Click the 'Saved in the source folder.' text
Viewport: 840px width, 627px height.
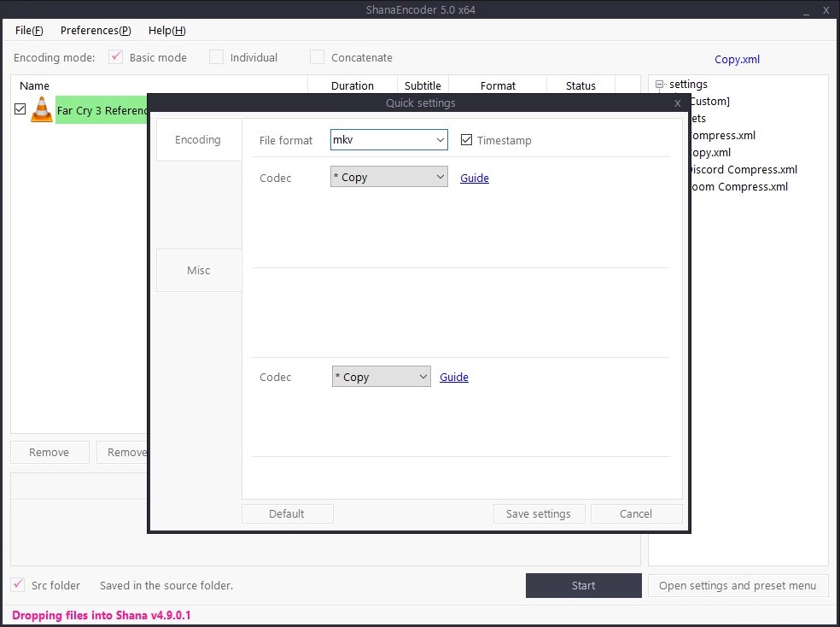(166, 586)
